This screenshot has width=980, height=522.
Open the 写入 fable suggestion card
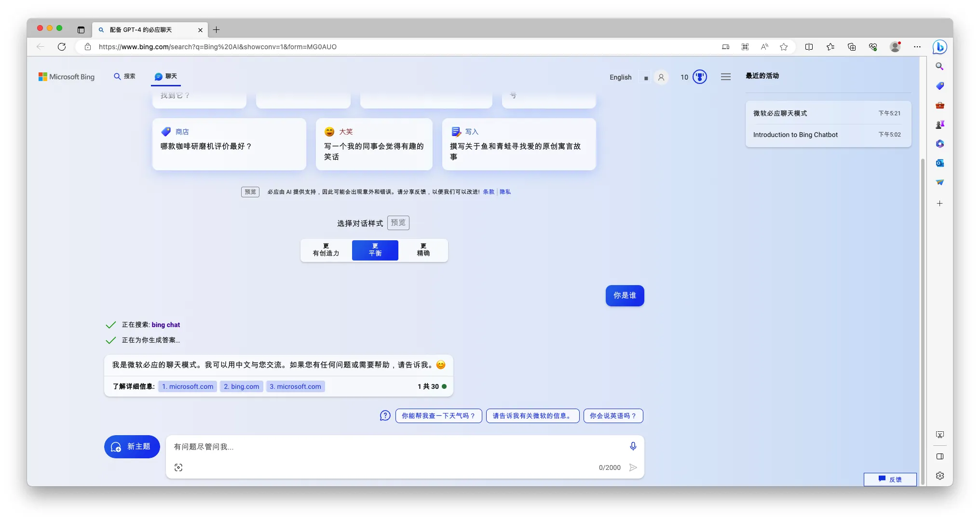point(519,144)
